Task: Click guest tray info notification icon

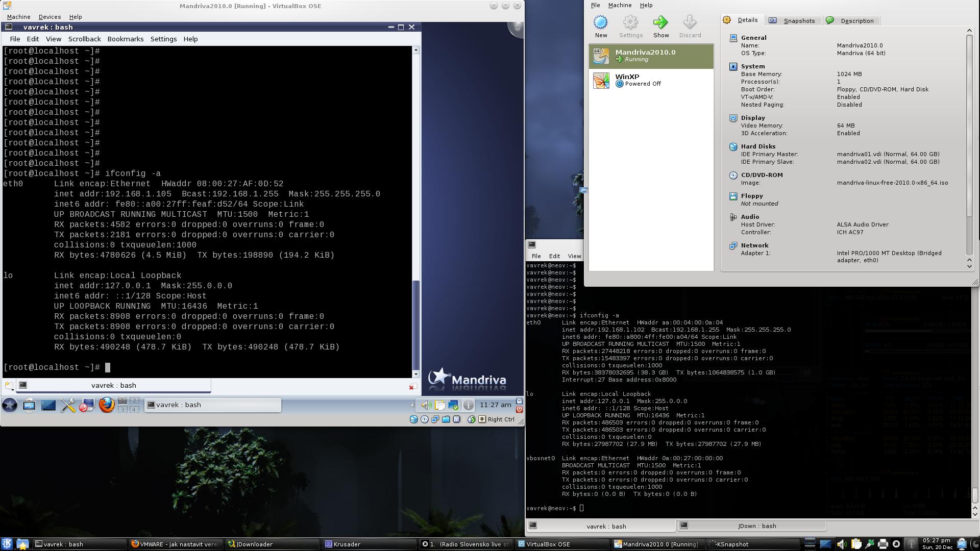Action: point(468,405)
